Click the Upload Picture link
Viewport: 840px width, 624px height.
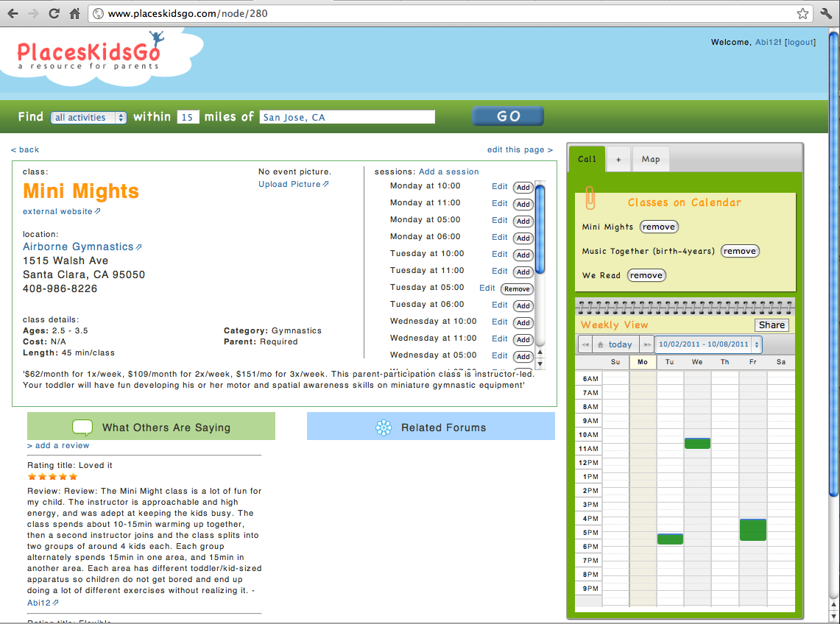[294, 184]
